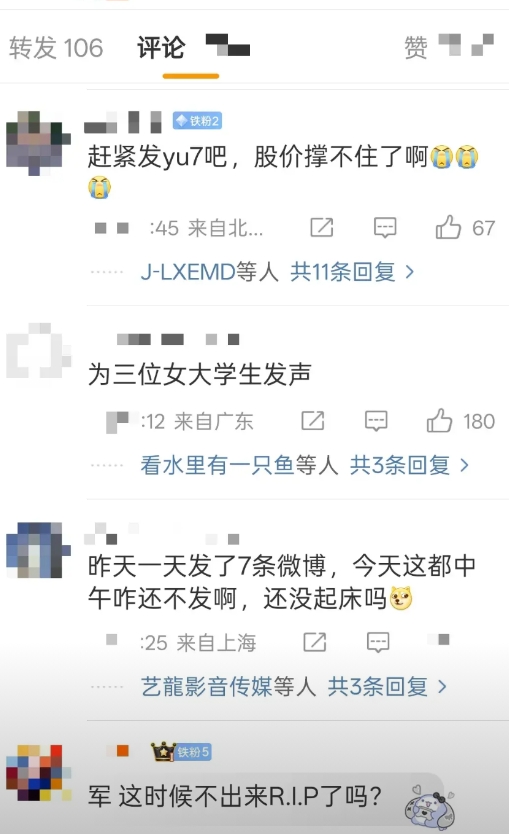This screenshot has height=834, width=509.
Task: Share the yu7 stock price comment
Action: coord(322,228)
